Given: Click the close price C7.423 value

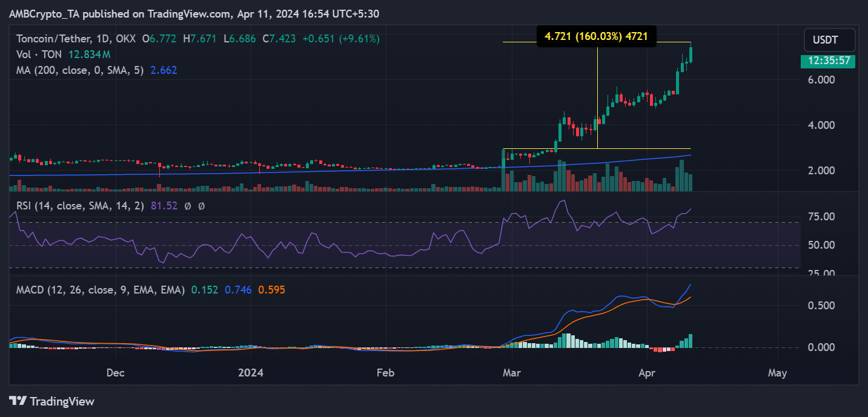Looking at the screenshot, I should tap(279, 39).
